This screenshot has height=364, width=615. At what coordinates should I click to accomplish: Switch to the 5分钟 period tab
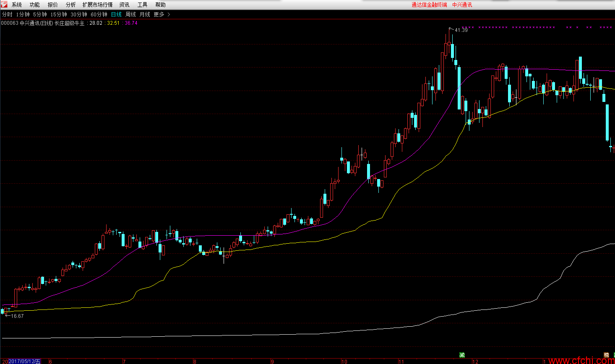(40, 15)
